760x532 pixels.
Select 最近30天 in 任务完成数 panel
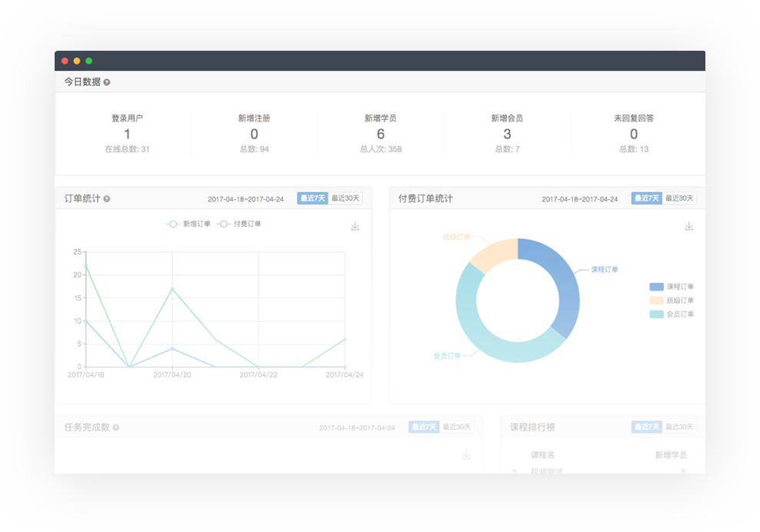tap(457, 427)
